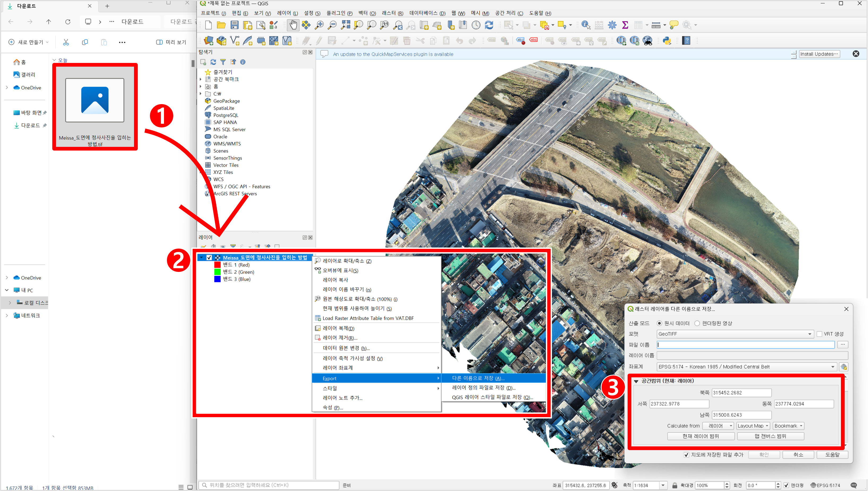Select the Pan Map hand tool
This screenshot has width=868, height=491.
tap(293, 25)
